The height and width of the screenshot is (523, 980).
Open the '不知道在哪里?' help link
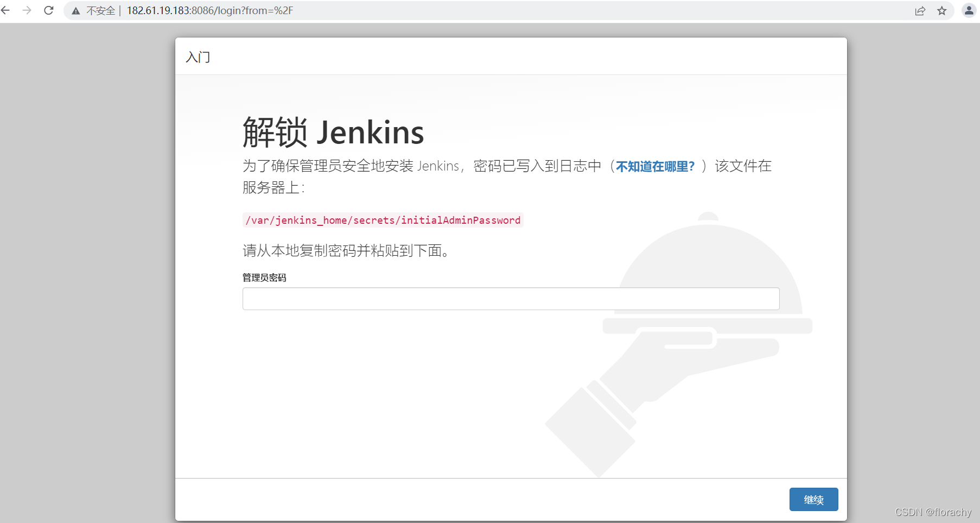point(655,166)
